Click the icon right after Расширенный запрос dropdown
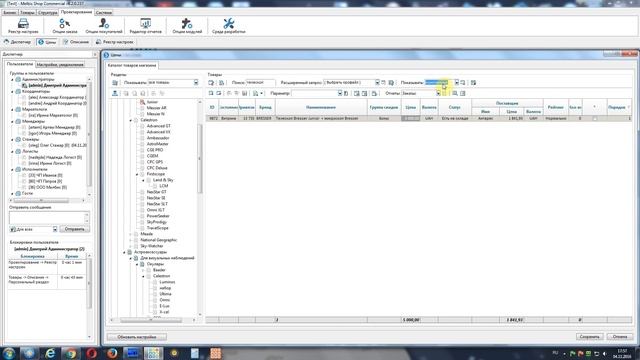 pyautogui.click(x=384, y=83)
